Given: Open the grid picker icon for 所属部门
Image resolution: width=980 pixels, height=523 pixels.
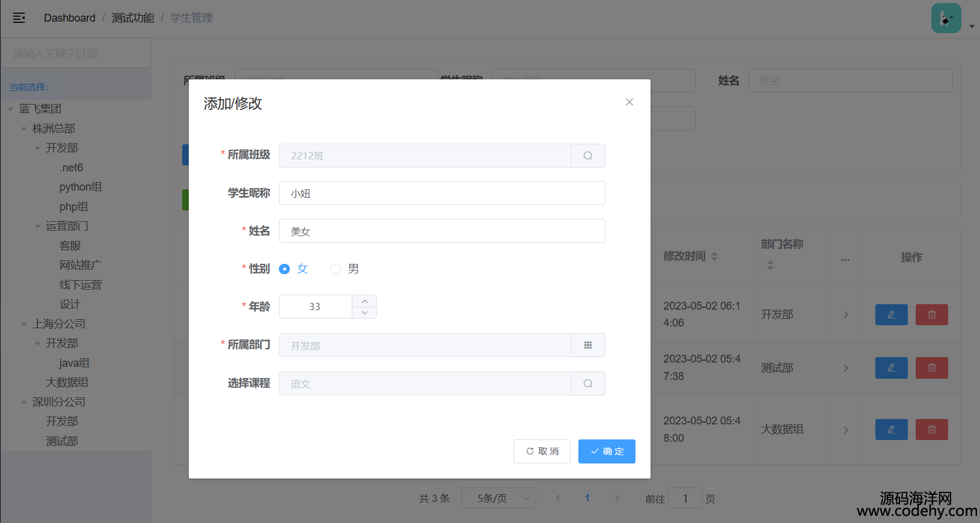Looking at the screenshot, I should (x=588, y=345).
